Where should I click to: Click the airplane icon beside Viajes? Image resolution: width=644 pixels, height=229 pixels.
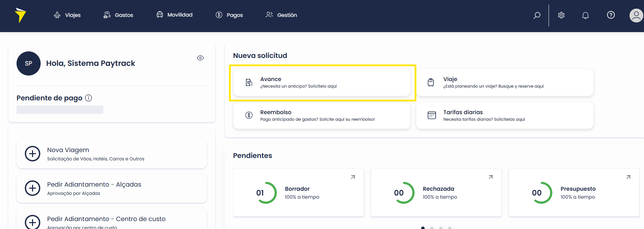57,15
